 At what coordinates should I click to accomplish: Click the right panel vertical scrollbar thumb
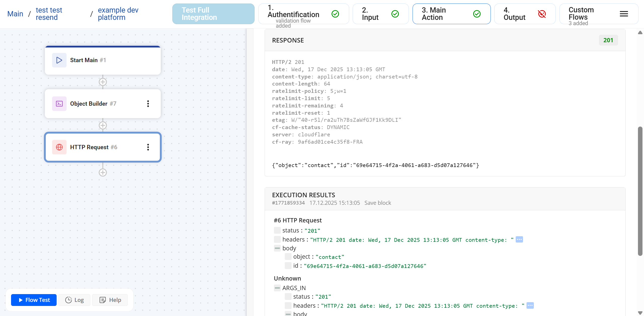[640, 191]
